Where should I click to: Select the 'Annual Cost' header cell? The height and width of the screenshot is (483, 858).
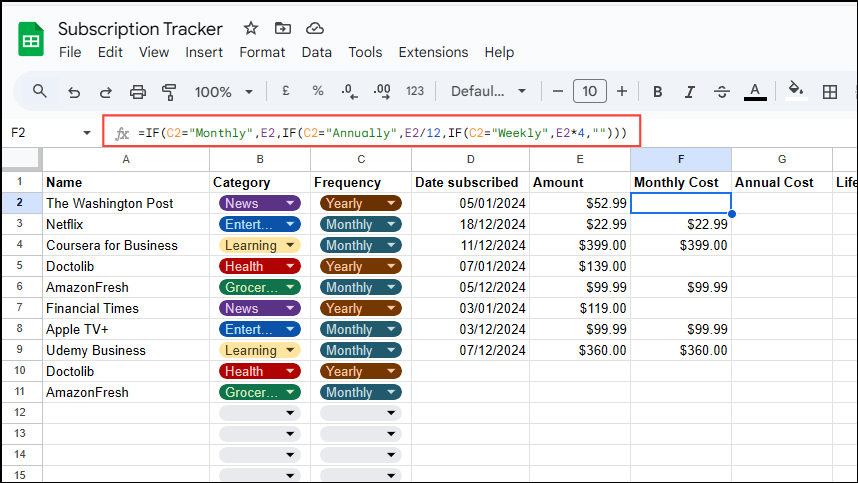782,182
